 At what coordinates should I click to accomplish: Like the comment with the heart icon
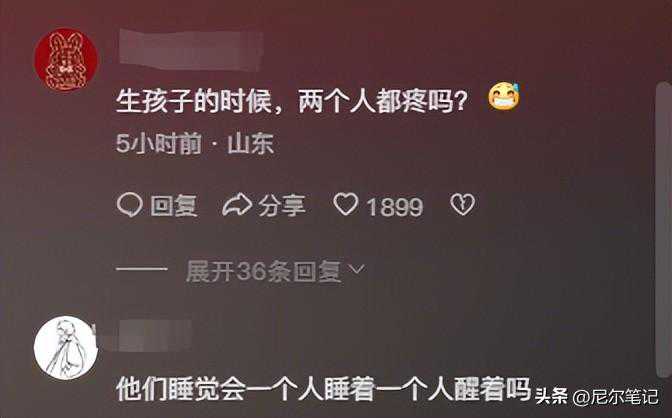coord(345,204)
